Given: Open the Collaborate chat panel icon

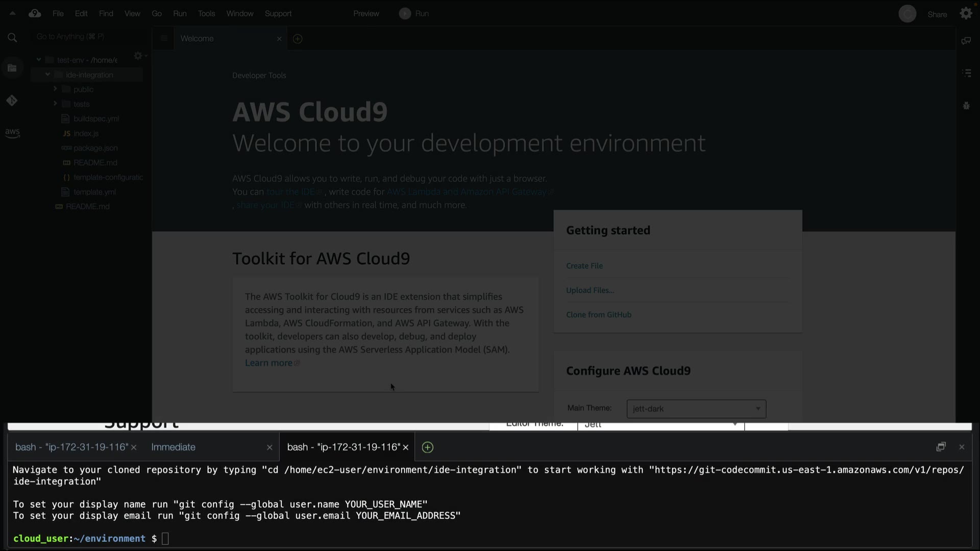Looking at the screenshot, I should point(966,41).
